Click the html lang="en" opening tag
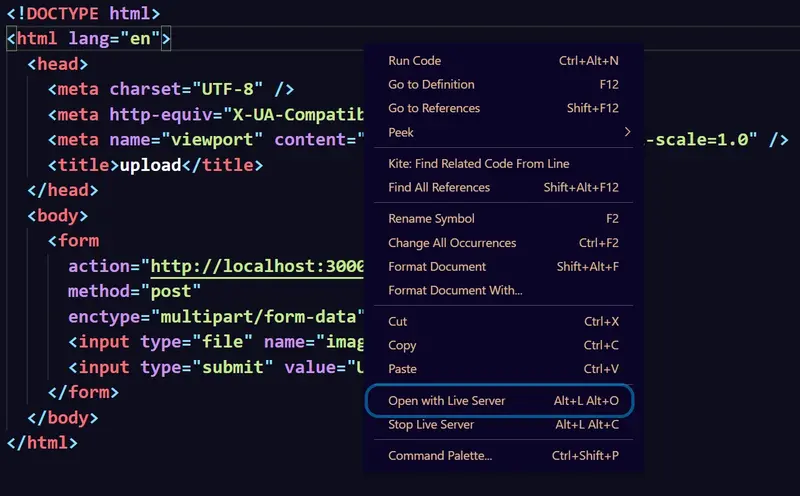The width and height of the screenshot is (800, 496). point(90,40)
